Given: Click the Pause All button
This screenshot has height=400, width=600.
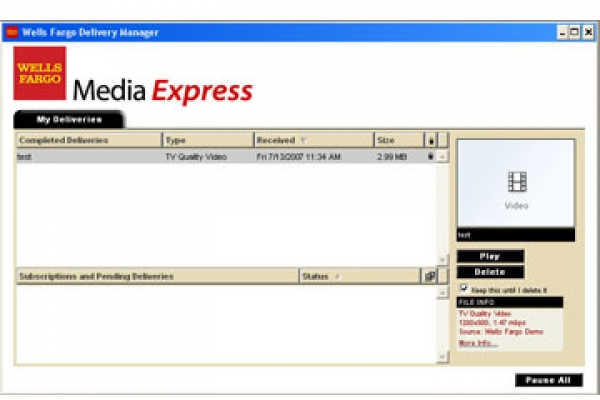Looking at the screenshot, I should [549, 380].
